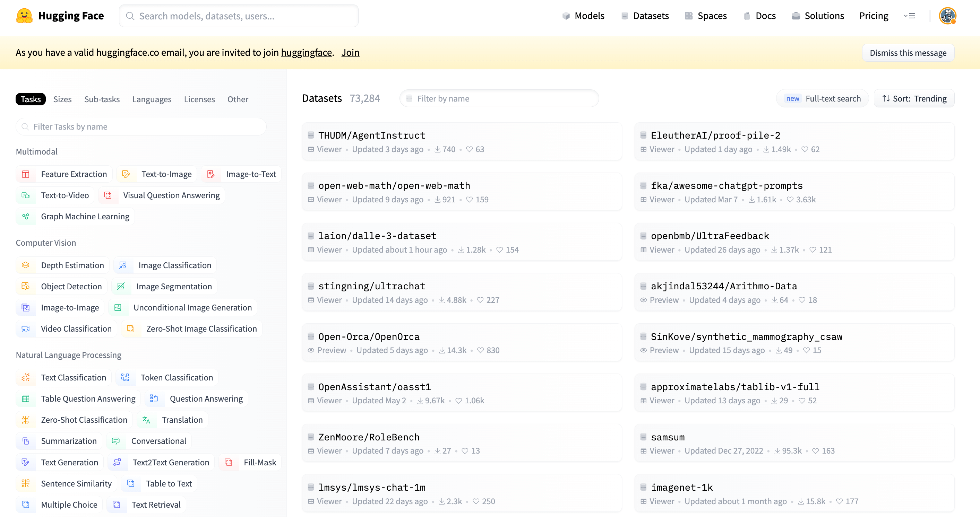Click the Graph Machine Learning icon
The width and height of the screenshot is (980, 517).
[26, 216]
